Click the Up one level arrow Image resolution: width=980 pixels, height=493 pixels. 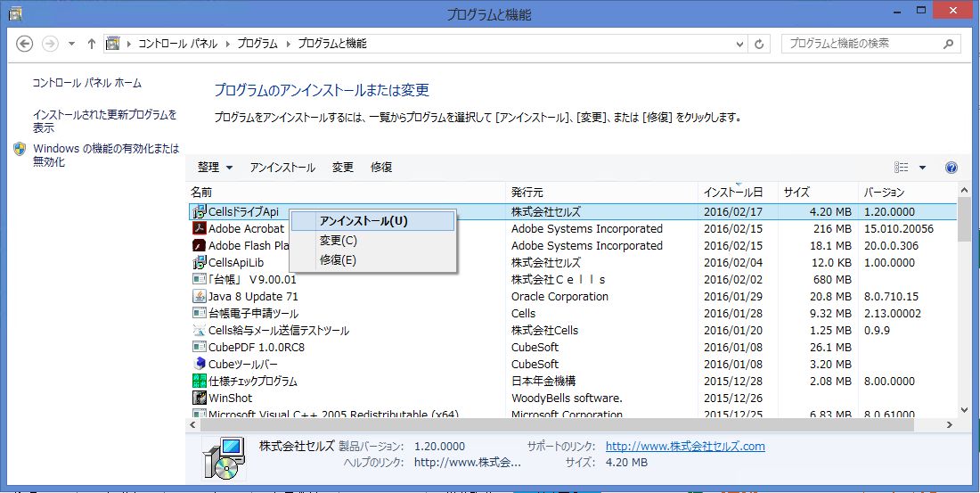[x=92, y=44]
